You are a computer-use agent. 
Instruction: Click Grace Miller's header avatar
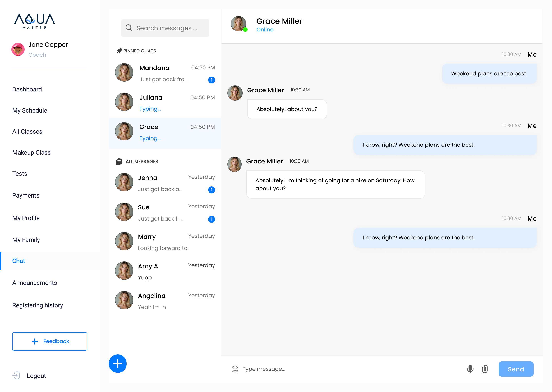[238, 24]
